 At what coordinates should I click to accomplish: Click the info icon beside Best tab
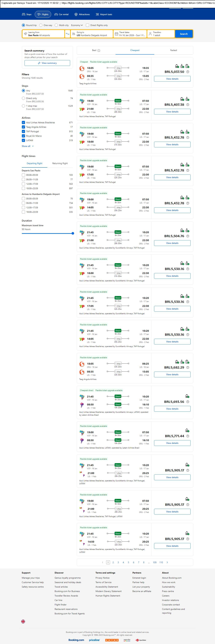pyautogui.click(x=99, y=51)
